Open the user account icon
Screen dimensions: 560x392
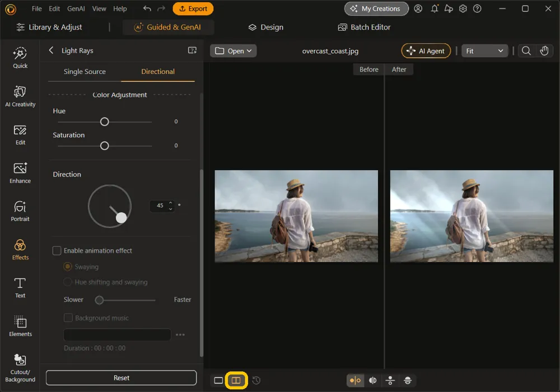[418, 8]
